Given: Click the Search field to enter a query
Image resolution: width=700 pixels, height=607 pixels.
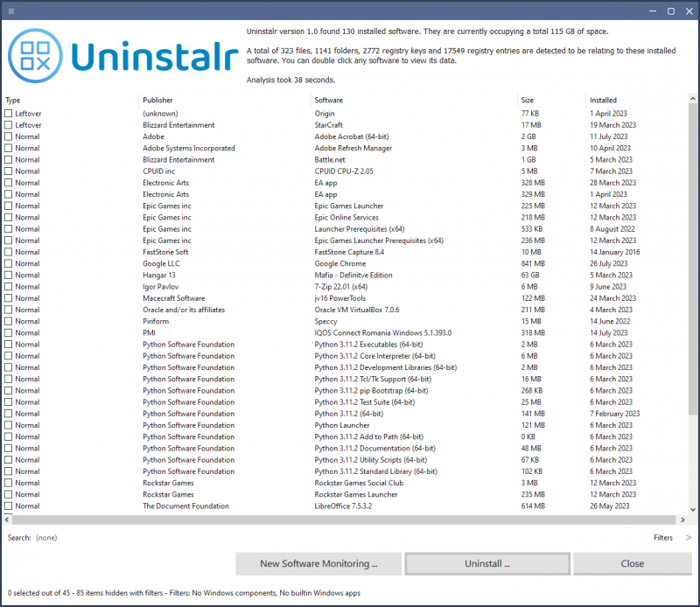Looking at the screenshot, I should coord(45,537).
